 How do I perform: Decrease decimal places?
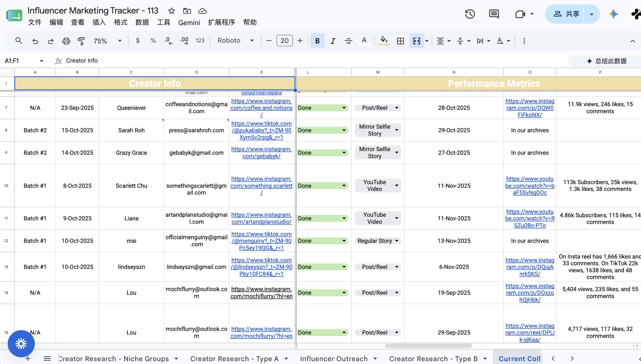click(168, 41)
